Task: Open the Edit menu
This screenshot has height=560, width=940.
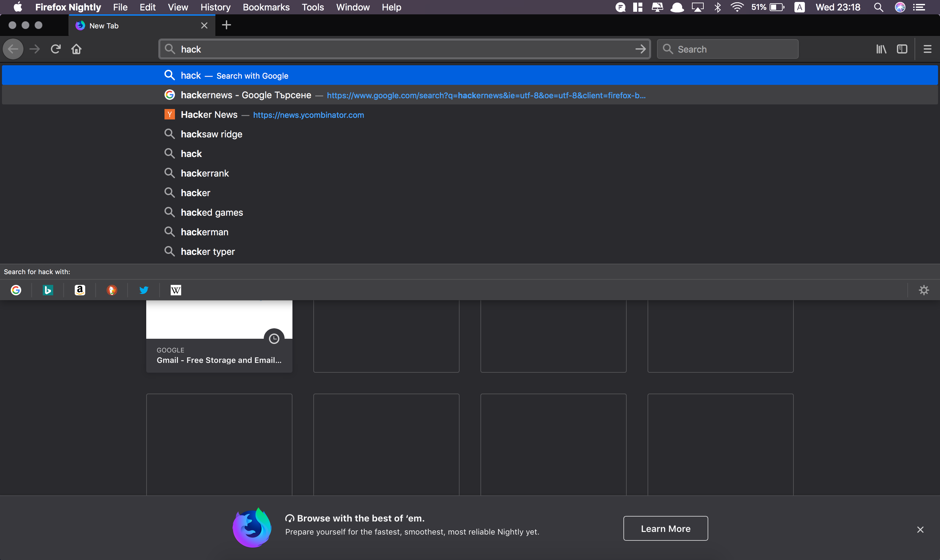Action: coord(148,7)
